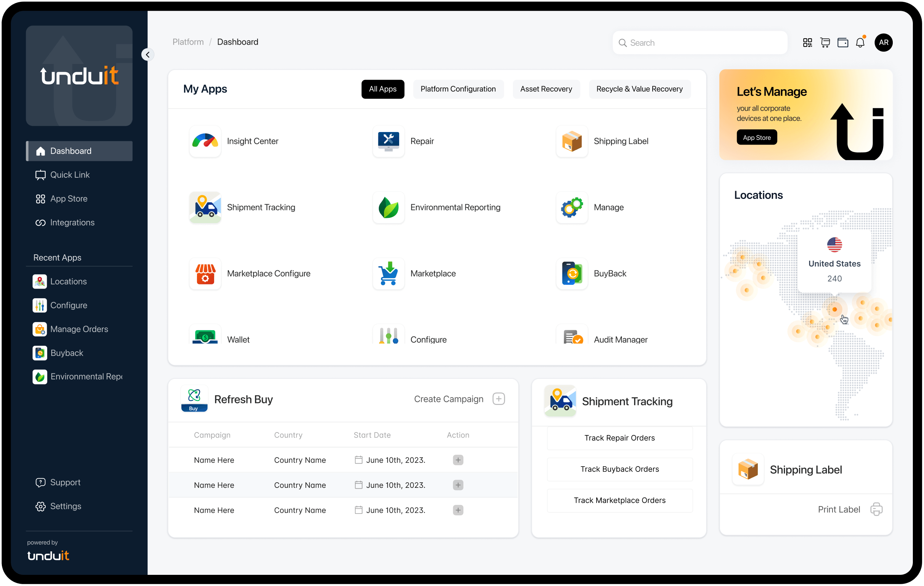Viewport: 924px width, 586px height.
Task: Click Print Label in the Shipping Label card
Action: [839, 509]
